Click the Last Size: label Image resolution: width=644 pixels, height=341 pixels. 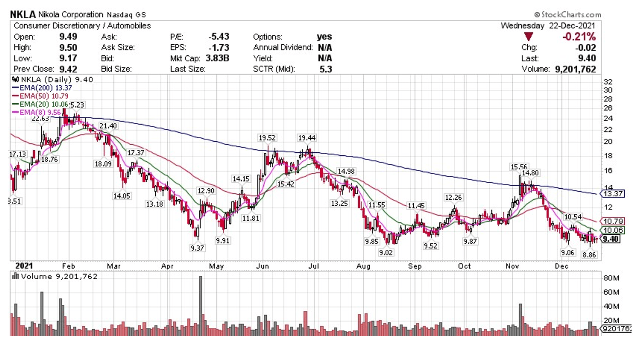pyautogui.click(x=188, y=69)
